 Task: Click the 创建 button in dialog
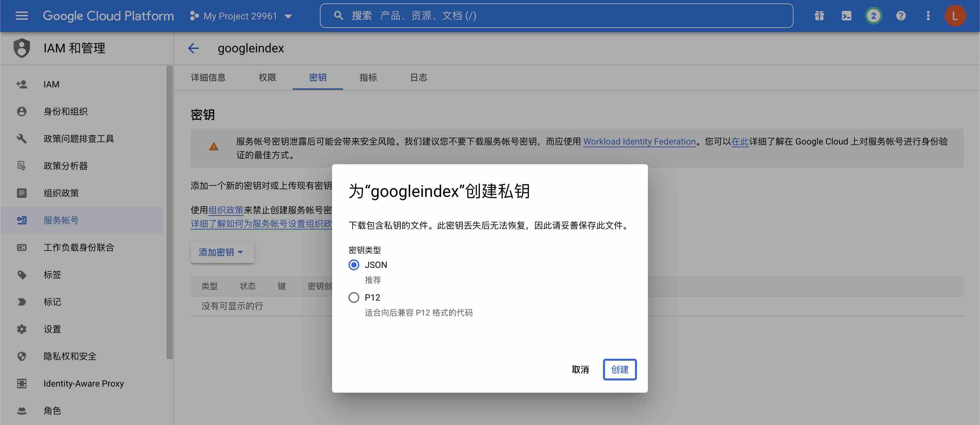619,369
